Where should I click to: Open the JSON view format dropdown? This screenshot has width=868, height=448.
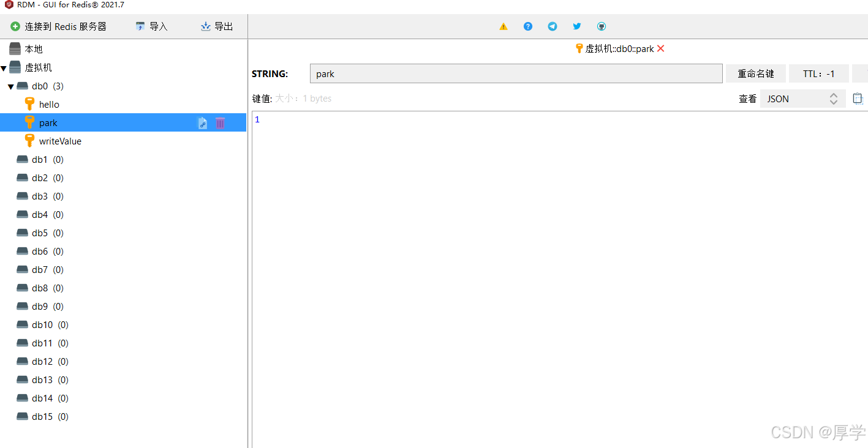point(803,99)
